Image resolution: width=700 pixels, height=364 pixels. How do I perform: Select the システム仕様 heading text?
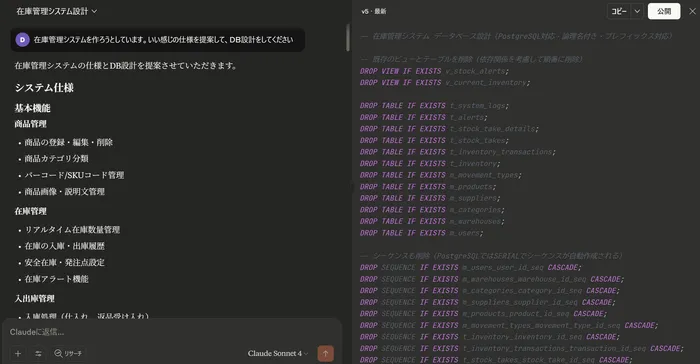click(x=44, y=88)
